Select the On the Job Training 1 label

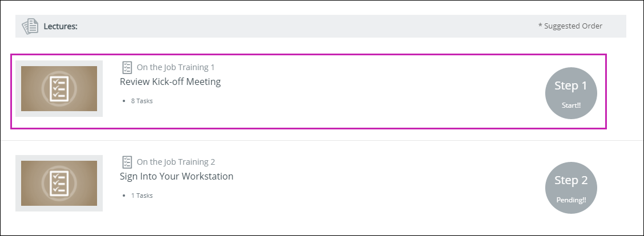(176, 67)
